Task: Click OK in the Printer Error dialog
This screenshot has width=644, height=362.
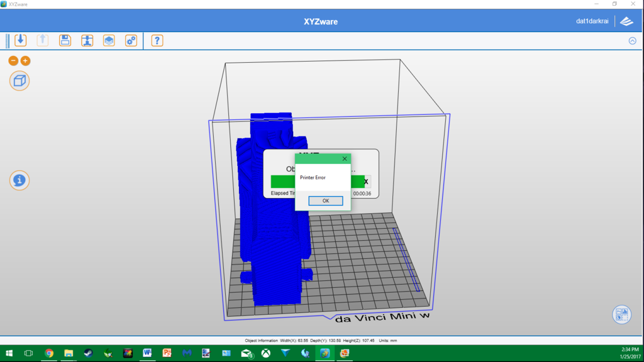Action: (x=326, y=200)
